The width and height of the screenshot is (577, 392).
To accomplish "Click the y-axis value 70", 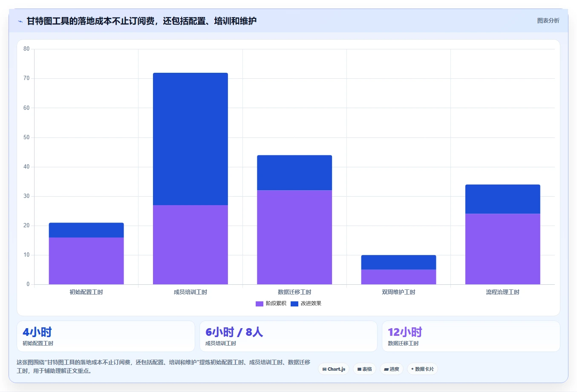I will 26,78.
